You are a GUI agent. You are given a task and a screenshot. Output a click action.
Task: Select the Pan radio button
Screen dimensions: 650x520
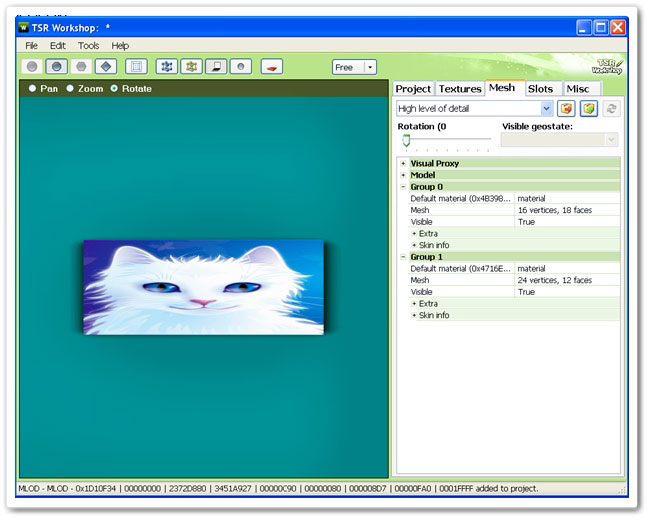pos(33,89)
